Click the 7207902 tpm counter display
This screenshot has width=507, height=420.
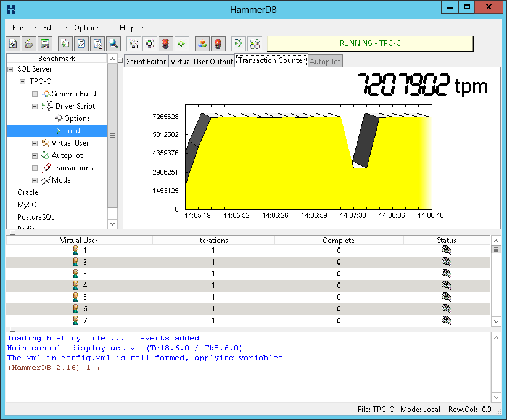(x=422, y=85)
